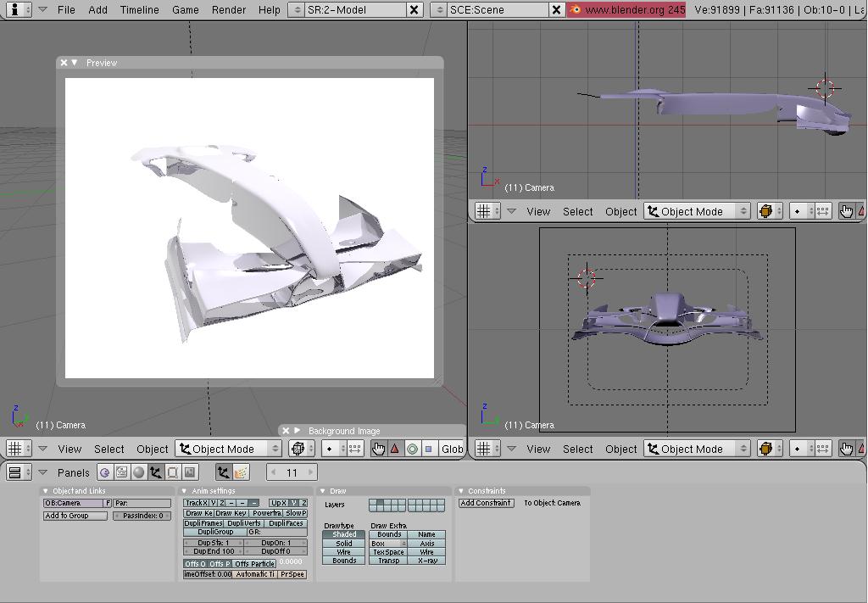Enable X-ray in Draw Extra
Viewport: 868px width, 603px height.
click(427, 561)
